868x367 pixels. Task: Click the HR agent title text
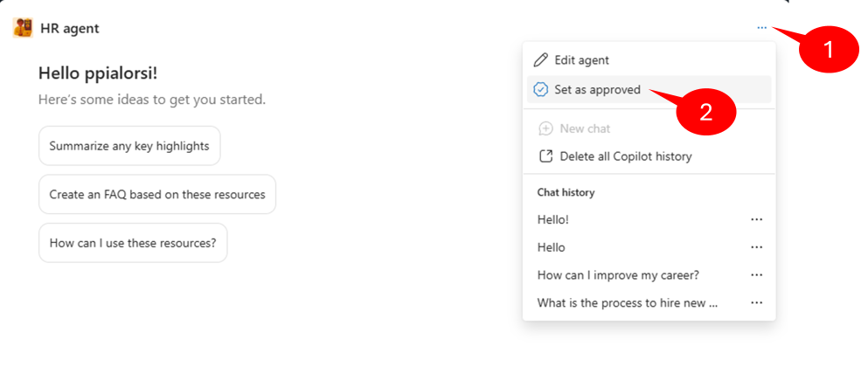click(70, 28)
